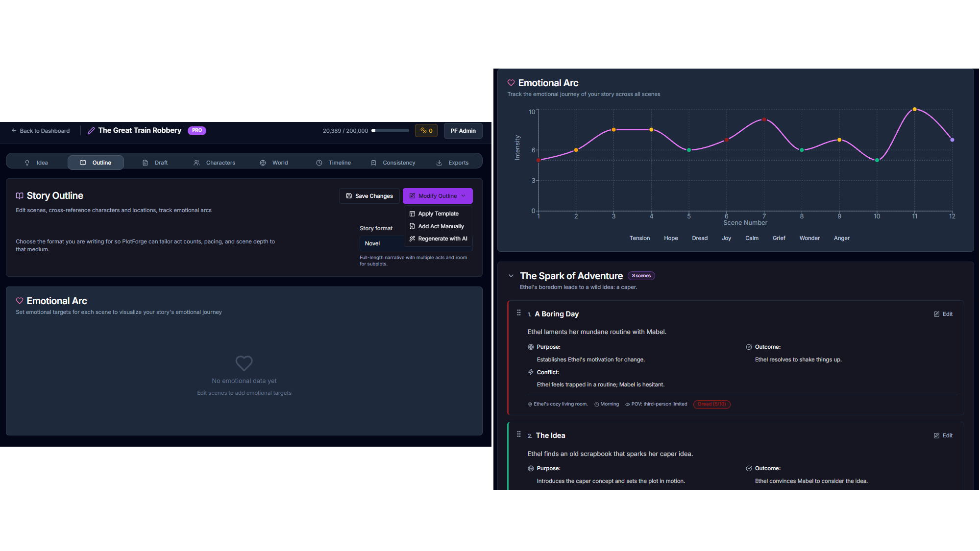Screen dimensions: 980x551
Task: Collapse The Spark of Adventure act section
Action: tap(511, 275)
